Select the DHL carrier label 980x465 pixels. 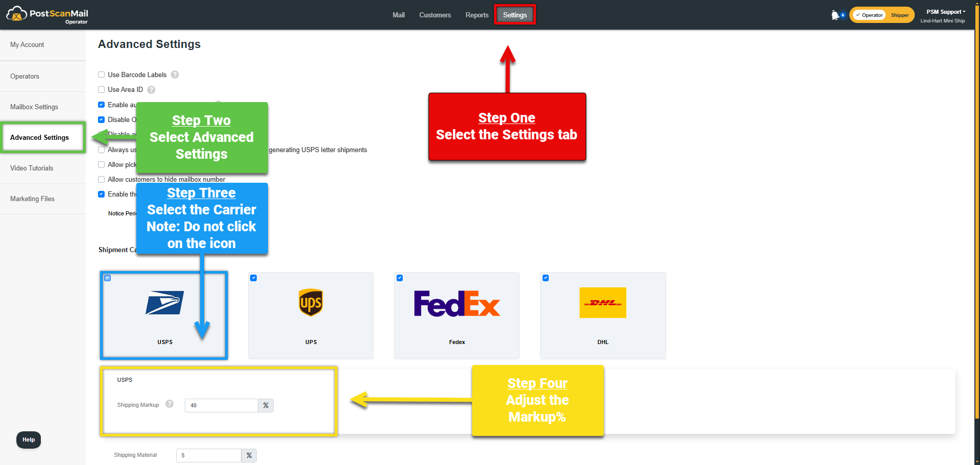tap(603, 342)
